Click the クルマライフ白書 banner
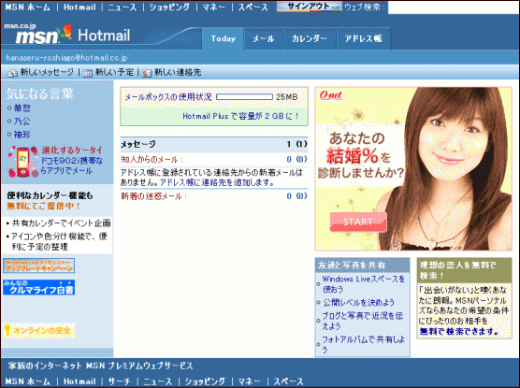The image size is (520, 388). pos(39,287)
